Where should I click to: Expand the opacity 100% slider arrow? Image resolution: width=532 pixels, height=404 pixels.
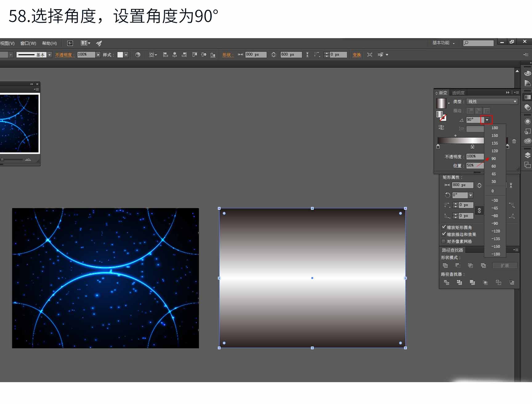(x=98, y=55)
